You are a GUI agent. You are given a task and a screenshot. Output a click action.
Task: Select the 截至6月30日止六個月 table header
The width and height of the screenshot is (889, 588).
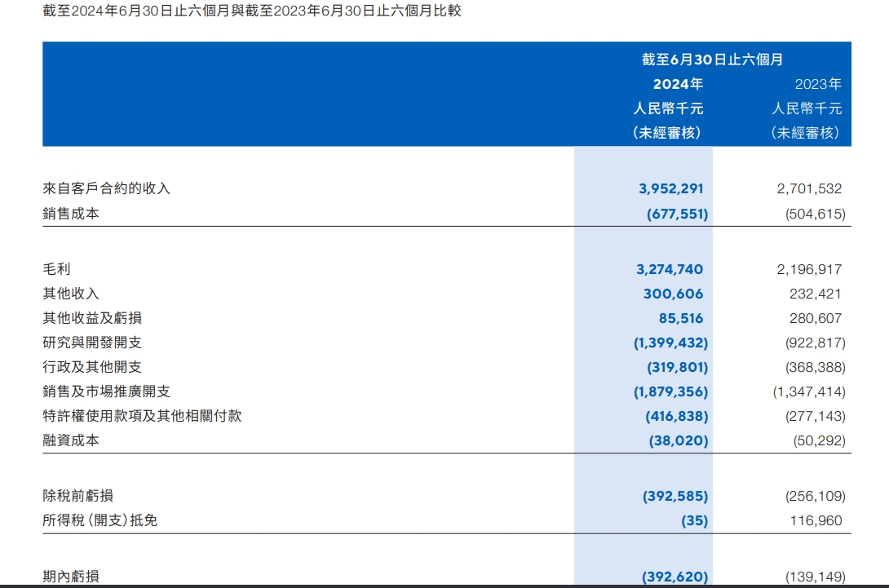(712, 60)
